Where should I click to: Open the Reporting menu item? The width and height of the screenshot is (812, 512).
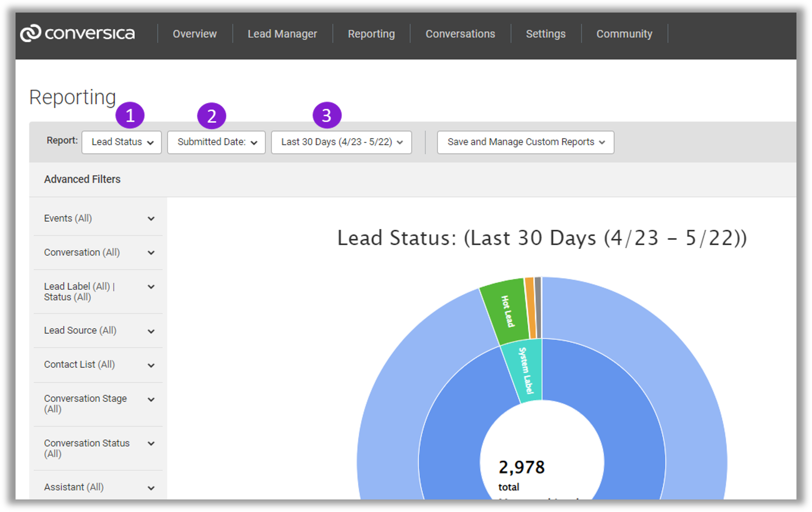(x=371, y=34)
